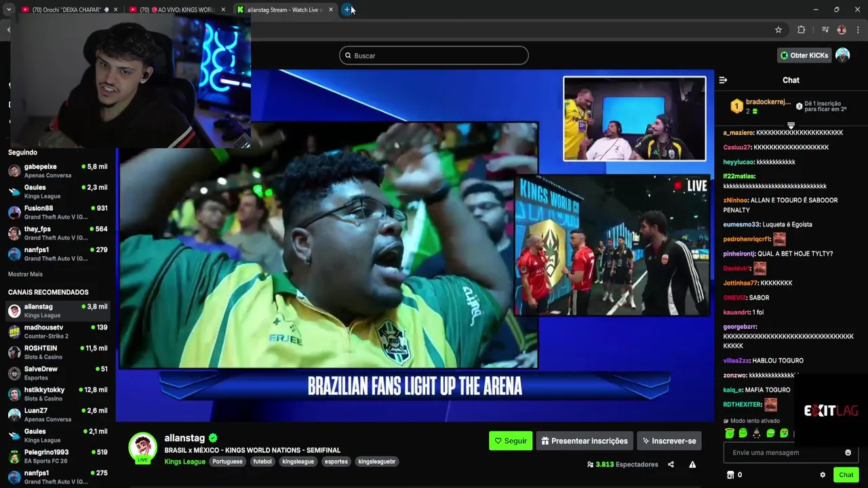Image resolution: width=868 pixels, height=488 pixels.
Task: Open the gabepeixe channel avatar in Seguindo
Action: pyautogui.click(x=14, y=171)
